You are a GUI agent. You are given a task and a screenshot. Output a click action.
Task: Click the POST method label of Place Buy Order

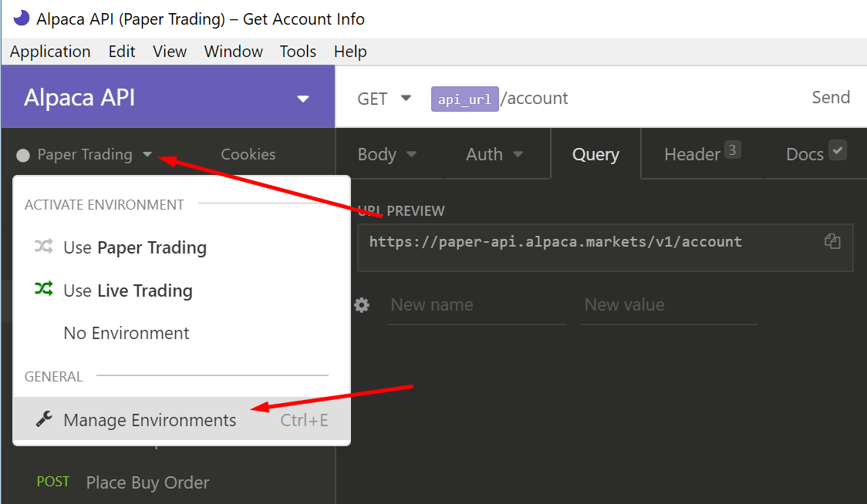click(x=53, y=482)
